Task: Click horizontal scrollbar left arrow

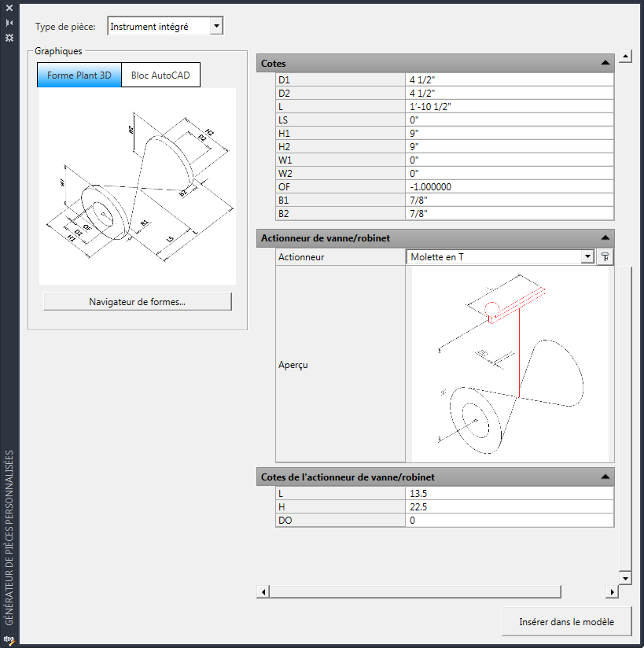Action: click(x=263, y=592)
